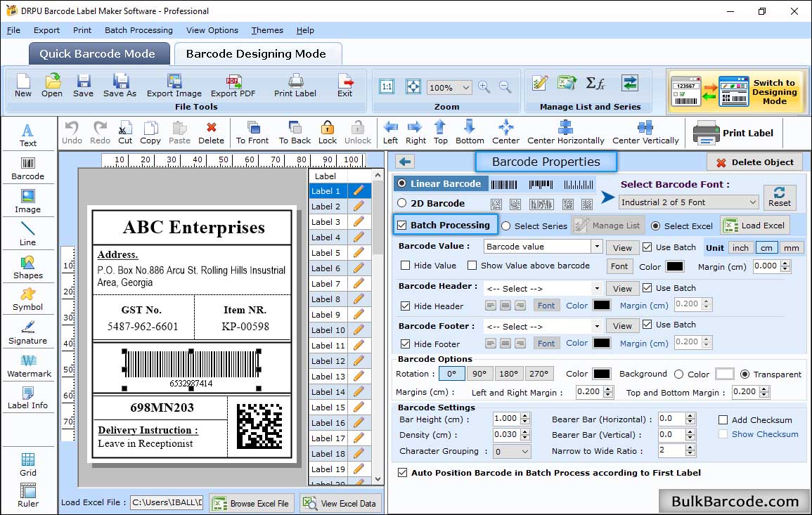812x515 pixels.
Task: Toggle Auto Position Barcode in Batch Process
Action: click(x=402, y=473)
